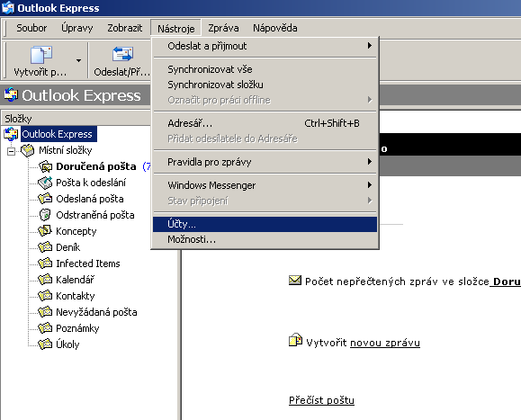This screenshot has height=420, width=521.
Task: Click the Koncepty drafts icon
Action: pyautogui.click(x=45, y=231)
